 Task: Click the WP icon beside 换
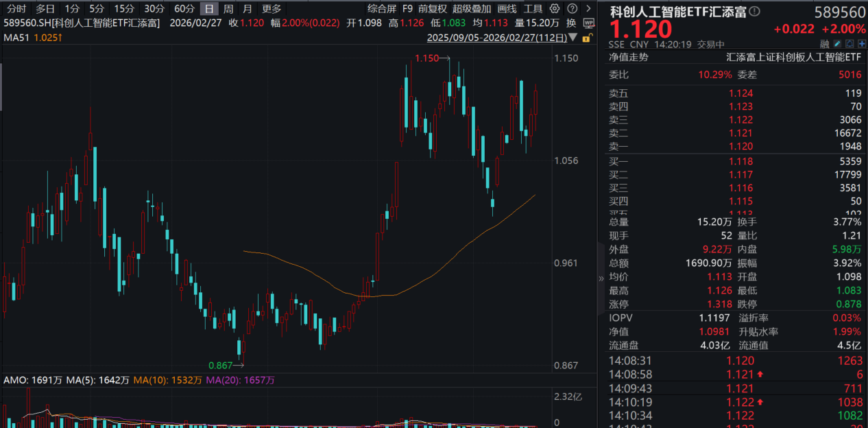(588, 23)
